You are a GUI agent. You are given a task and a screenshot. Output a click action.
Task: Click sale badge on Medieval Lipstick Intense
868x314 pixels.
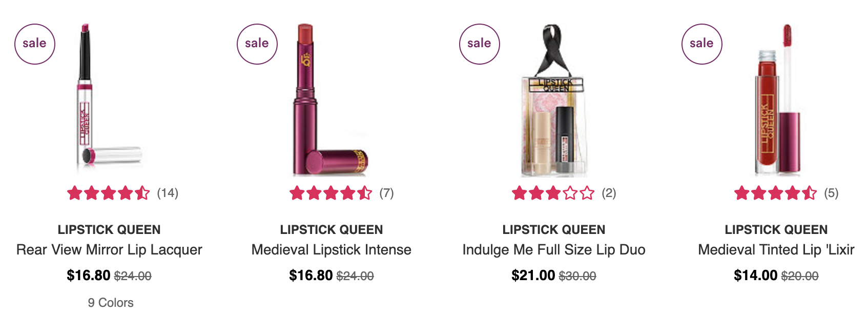coord(257,44)
